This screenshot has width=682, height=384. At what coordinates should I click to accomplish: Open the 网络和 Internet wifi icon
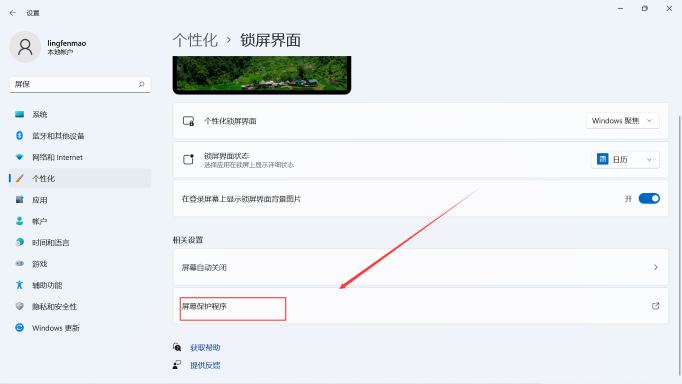click(x=20, y=157)
